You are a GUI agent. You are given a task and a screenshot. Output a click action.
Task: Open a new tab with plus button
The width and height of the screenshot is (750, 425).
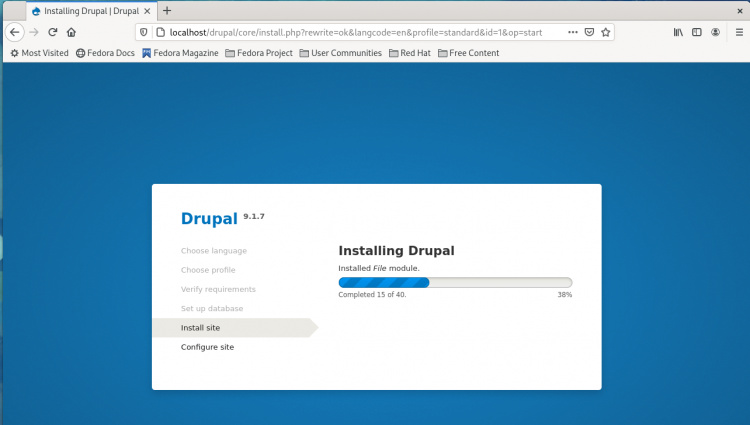(167, 10)
